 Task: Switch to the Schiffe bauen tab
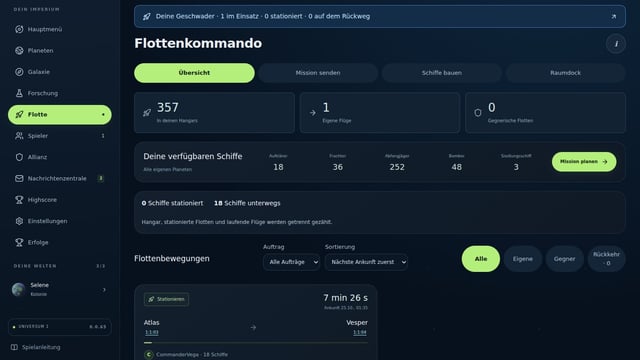[x=442, y=73]
